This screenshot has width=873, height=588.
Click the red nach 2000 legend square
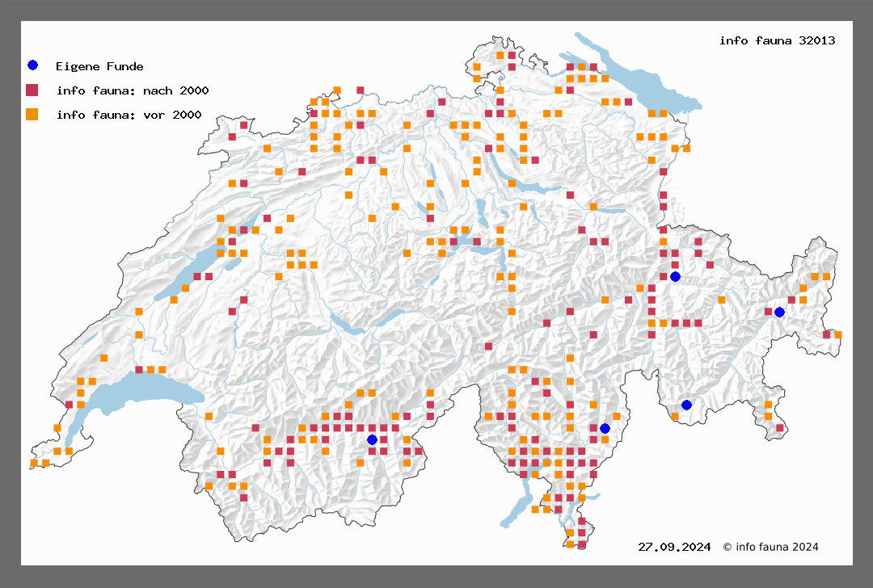coord(32,90)
